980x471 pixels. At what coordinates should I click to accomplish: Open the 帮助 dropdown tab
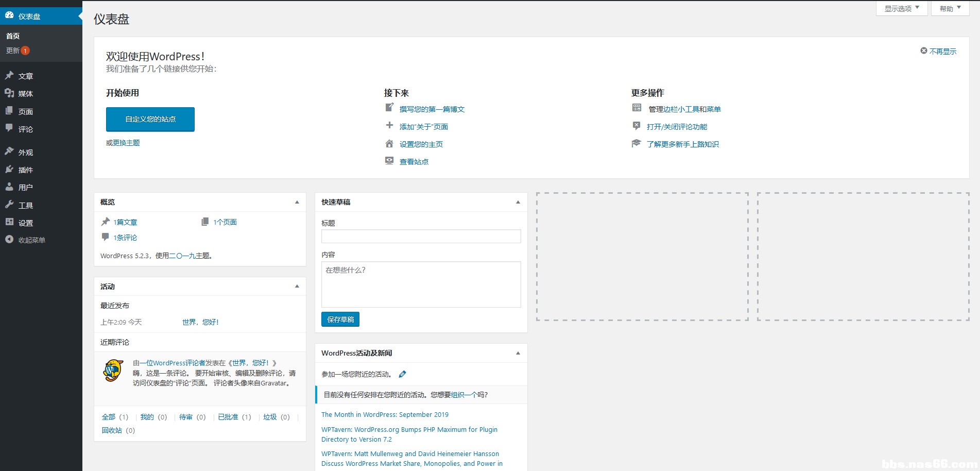point(950,9)
